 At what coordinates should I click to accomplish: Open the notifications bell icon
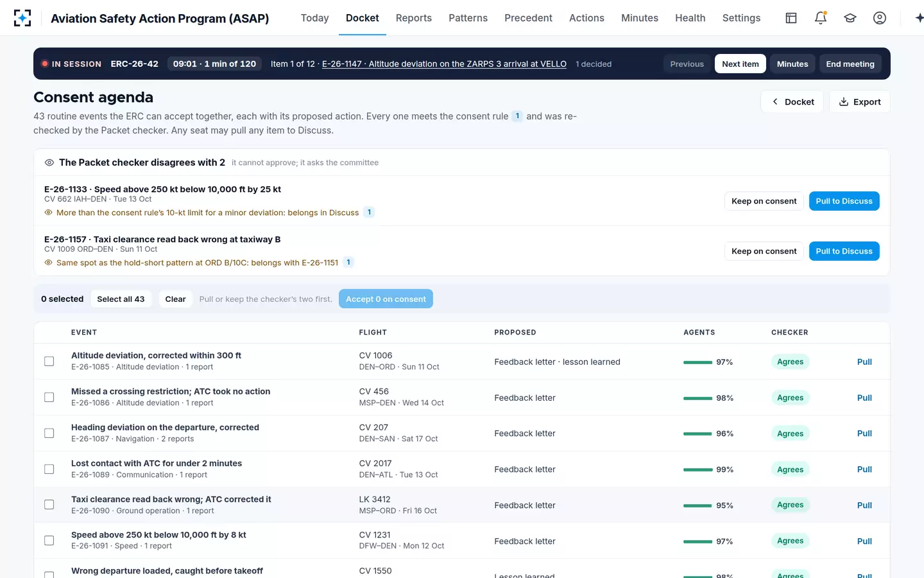(x=821, y=18)
